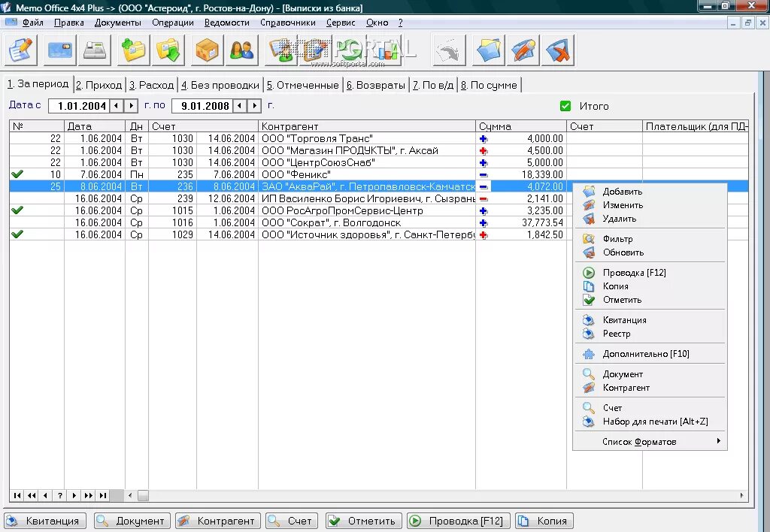Open the 5. Отмеченные tab
The width and height of the screenshot is (770, 532).
303,85
